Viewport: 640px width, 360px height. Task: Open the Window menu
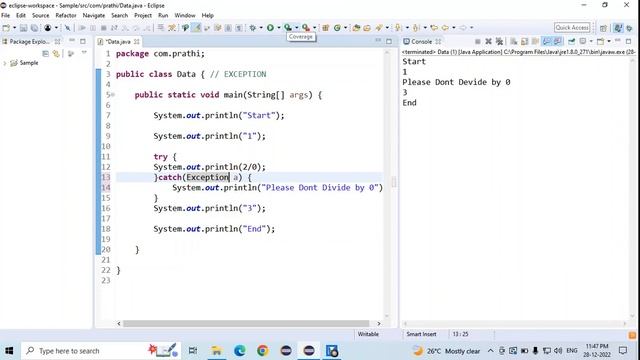coord(185,16)
